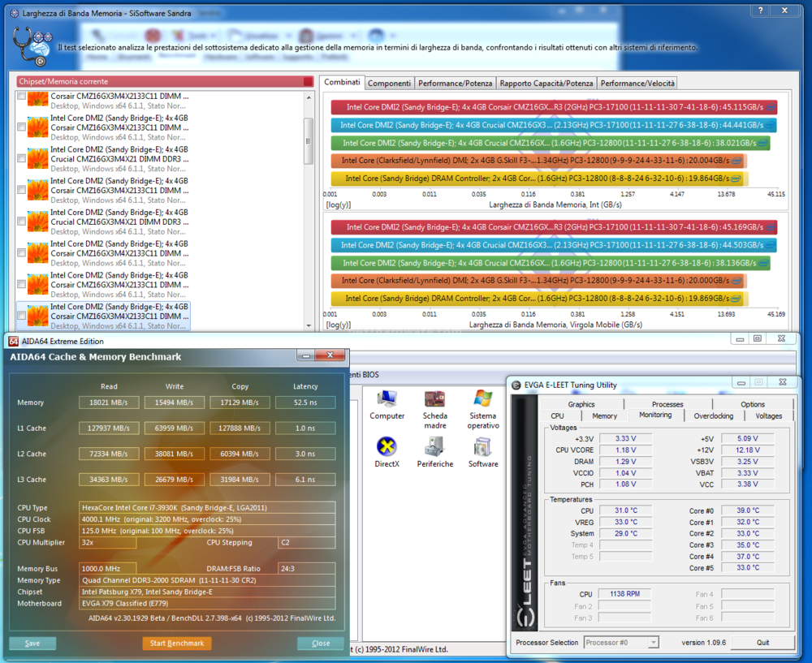
Task: Open the Performance/Velocità tab
Action: point(637,84)
